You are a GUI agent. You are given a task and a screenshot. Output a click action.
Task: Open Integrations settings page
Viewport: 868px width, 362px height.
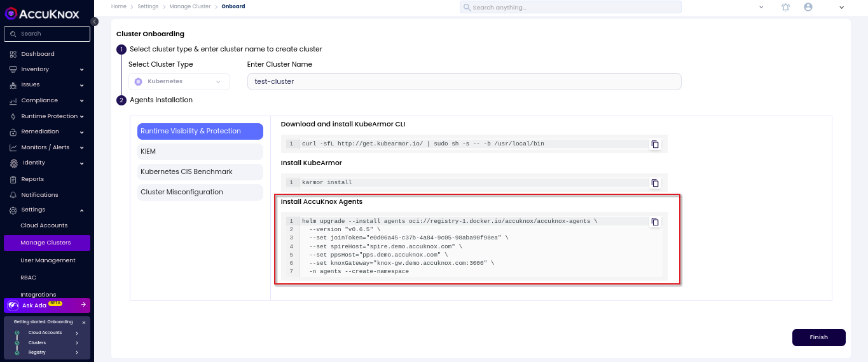(38, 295)
